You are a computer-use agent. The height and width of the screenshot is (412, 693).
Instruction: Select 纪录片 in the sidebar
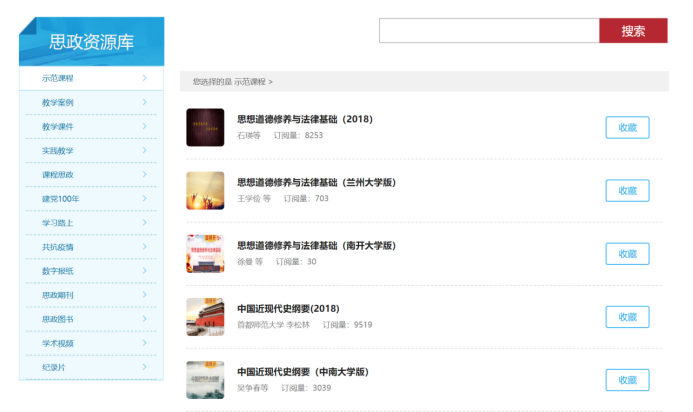[x=91, y=367]
